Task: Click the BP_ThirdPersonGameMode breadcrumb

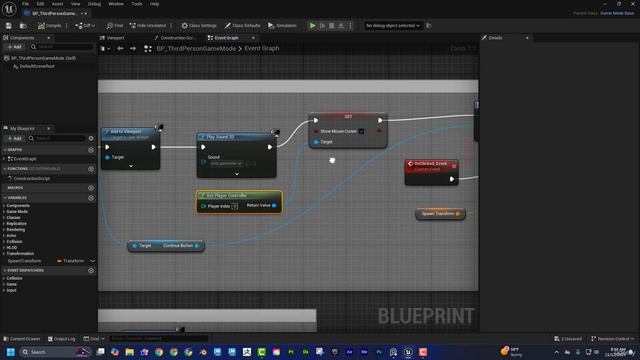Action: [196, 48]
